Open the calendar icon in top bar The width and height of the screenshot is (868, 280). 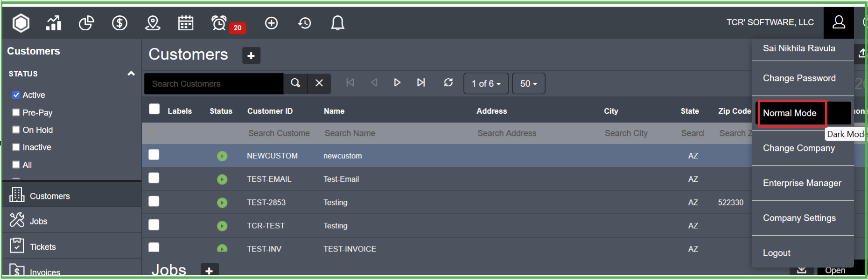186,23
